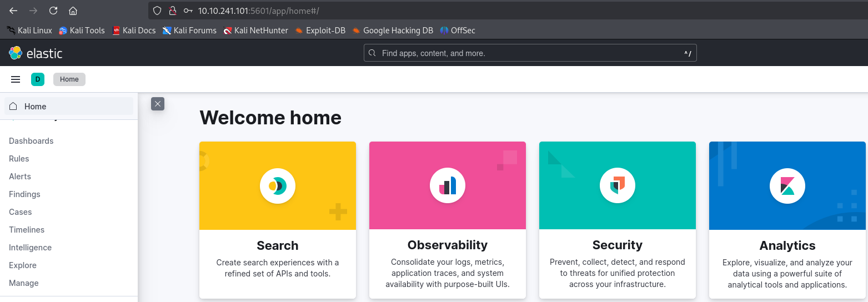Click the Analytics card blue banner
The height and width of the screenshot is (302, 868).
(x=787, y=185)
